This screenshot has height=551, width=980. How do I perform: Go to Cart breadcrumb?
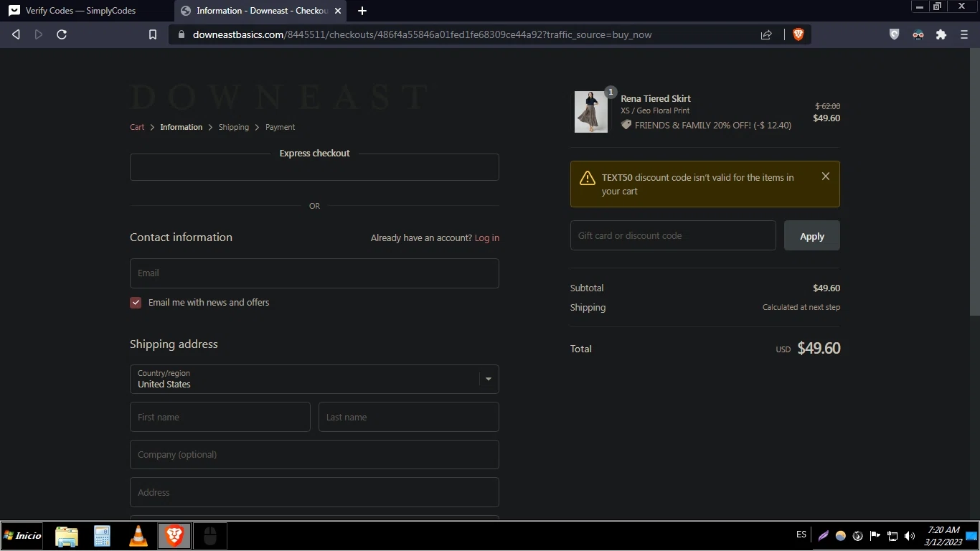click(x=137, y=127)
